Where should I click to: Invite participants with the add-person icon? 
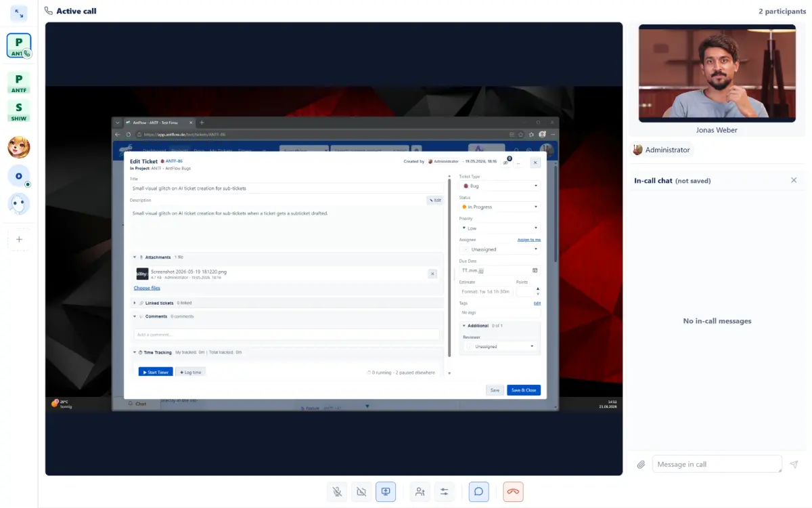(x=420, y=492)
